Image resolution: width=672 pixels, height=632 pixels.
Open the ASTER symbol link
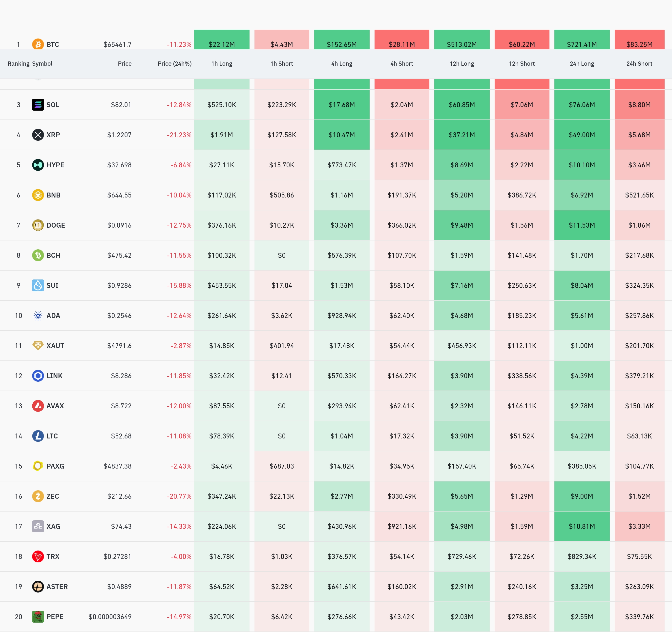[x=57, y=586]
